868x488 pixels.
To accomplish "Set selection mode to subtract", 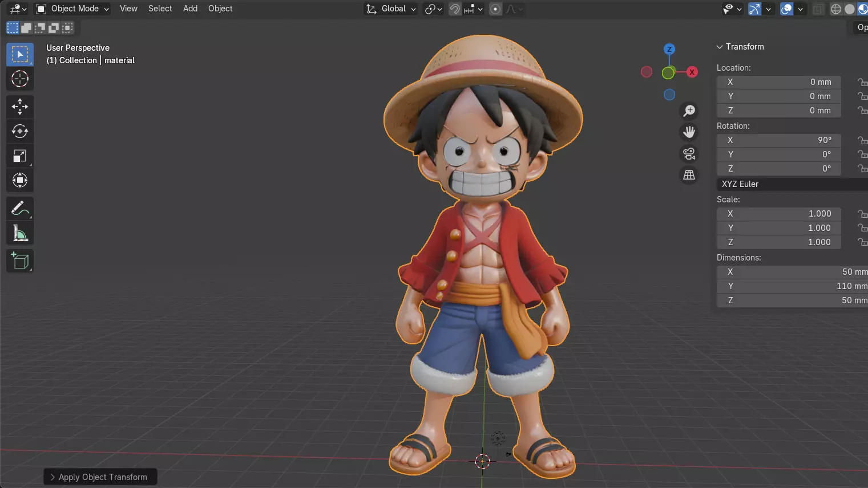I will 40,27.
